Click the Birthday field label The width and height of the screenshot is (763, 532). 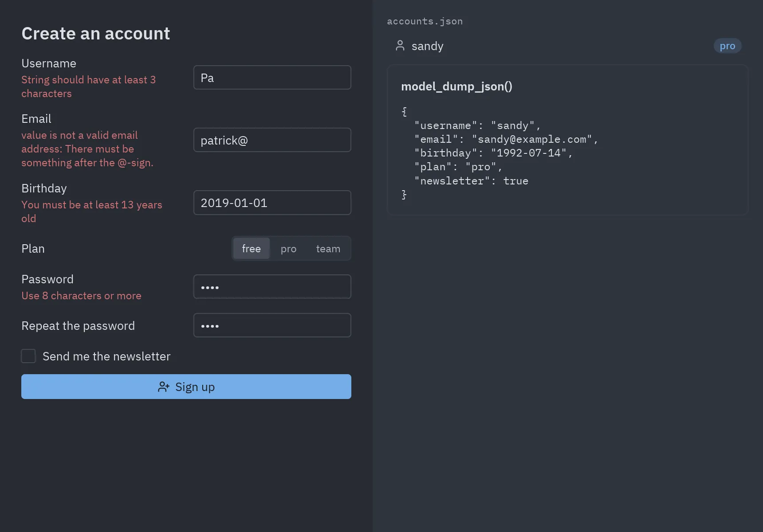click(x=44, y=188)
